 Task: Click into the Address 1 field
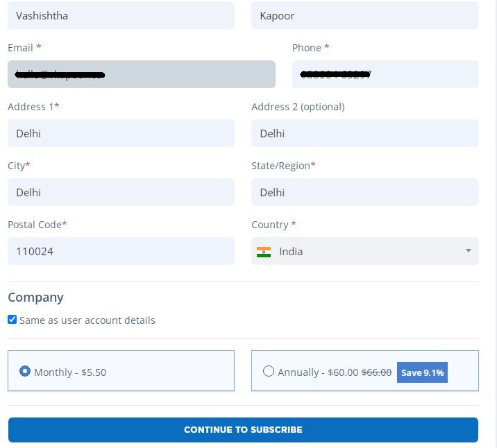121,133
